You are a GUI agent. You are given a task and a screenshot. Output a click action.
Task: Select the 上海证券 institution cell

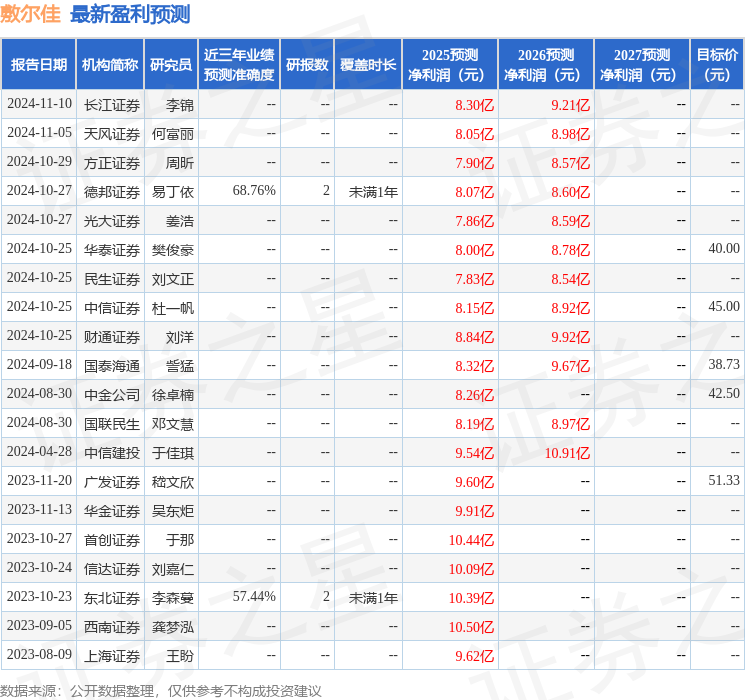click(x=112, y=656)
